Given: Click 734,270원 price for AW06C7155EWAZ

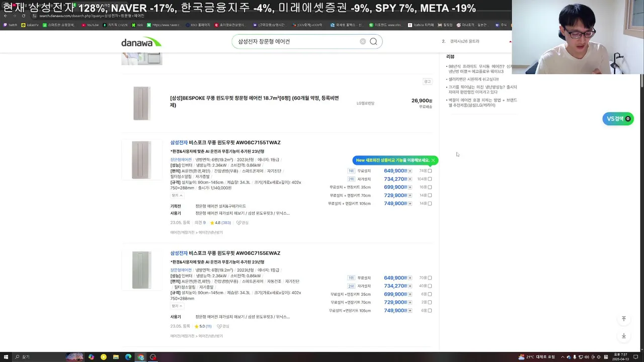Looking at the screenshot, I should coord(395,286).
